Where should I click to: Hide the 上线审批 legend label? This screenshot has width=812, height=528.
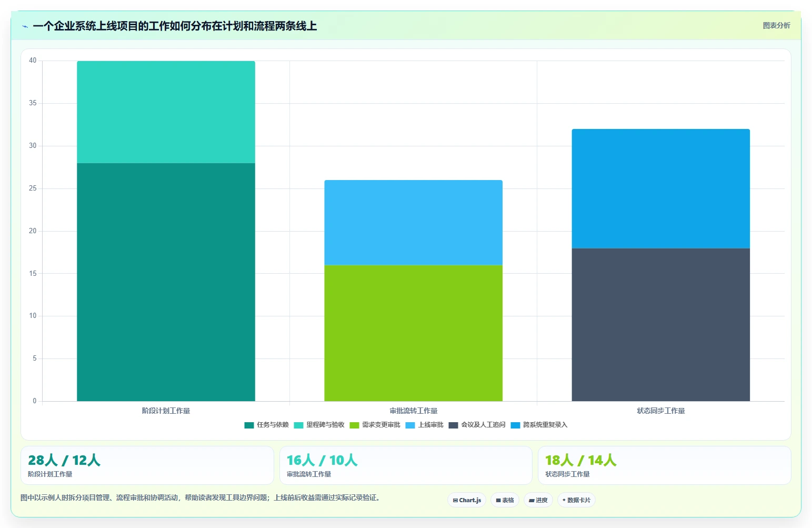coord(430,425)
